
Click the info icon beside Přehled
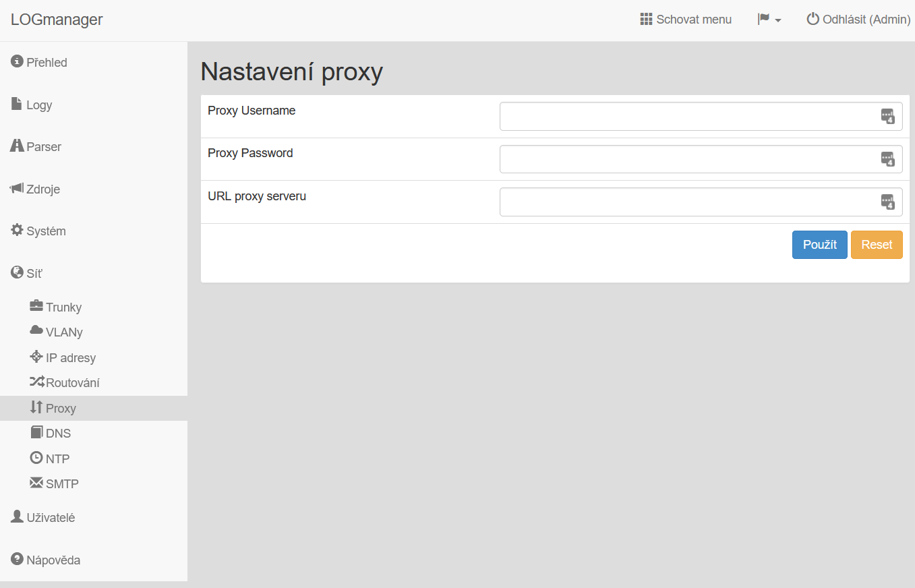[x=18, y=61]
